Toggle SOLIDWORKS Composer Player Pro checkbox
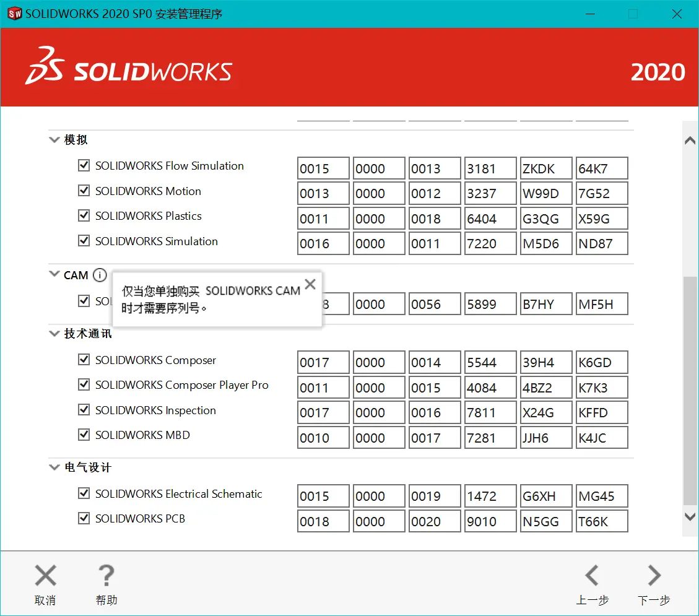 [84, 384]
